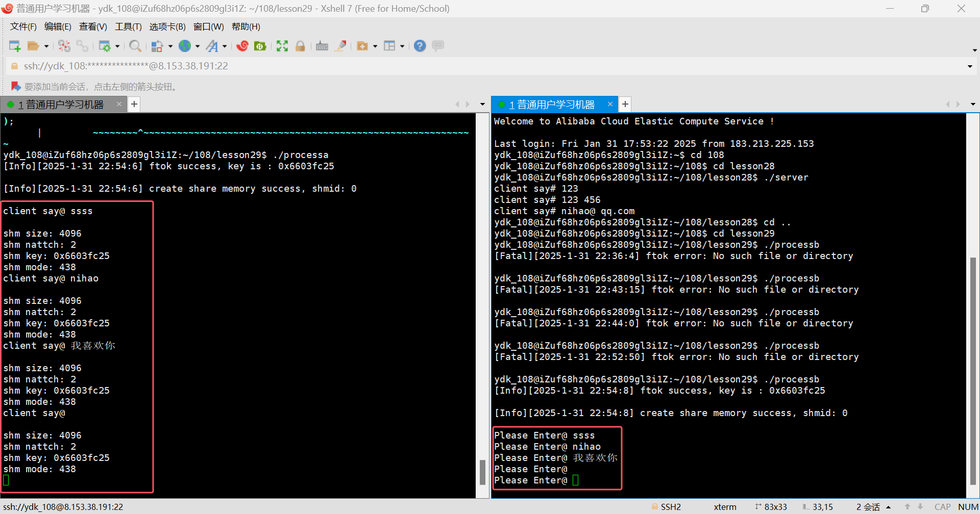This screenshot has width=980, height=514.
Task: Open the 查看(V) menu
Action: pos(93,27)
